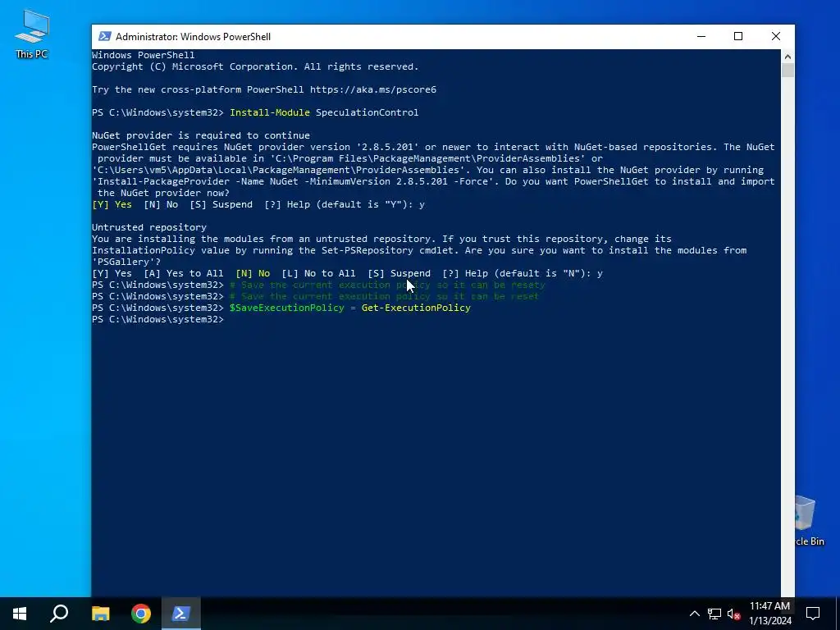Click the vertical scrollbar thumb

pyautogui.click(x=787, y=71)
